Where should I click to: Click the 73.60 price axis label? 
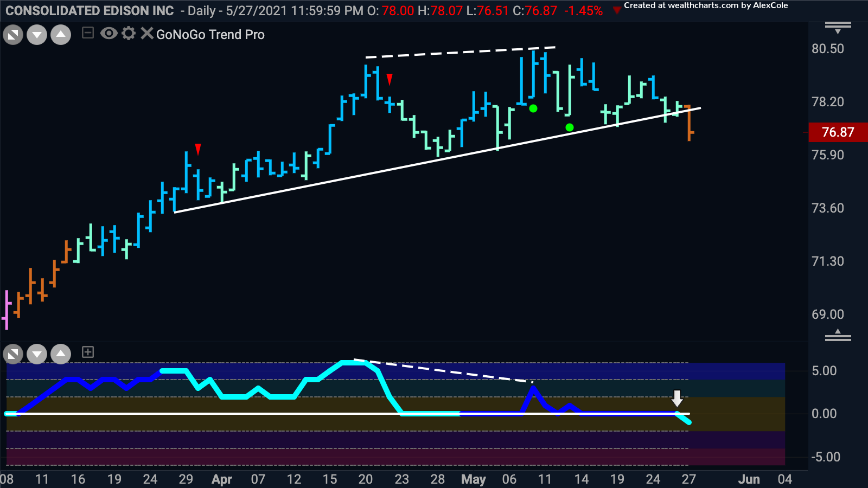point(828,208)
